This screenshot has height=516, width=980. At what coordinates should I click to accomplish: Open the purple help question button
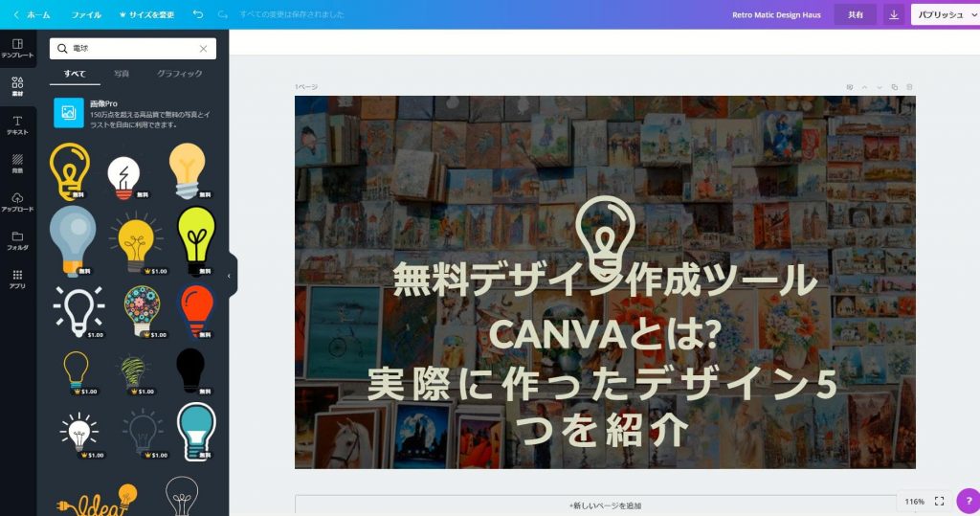pos(969,501)
